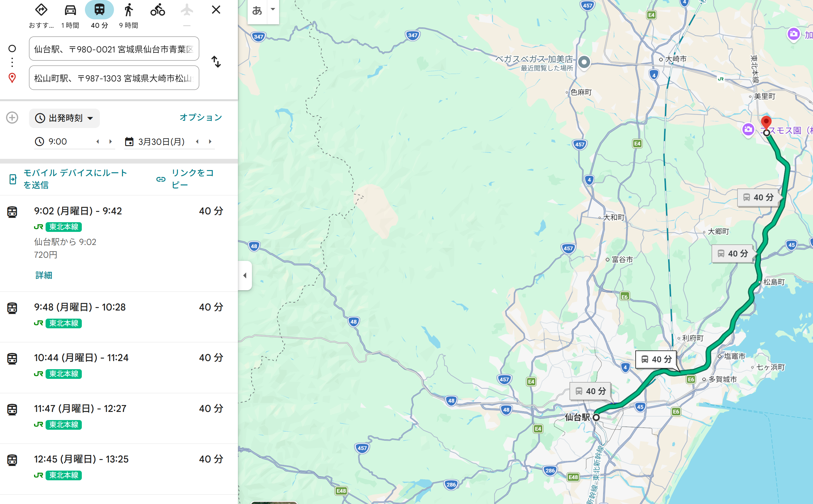This screenshot has height=504, width=813.
Task: Choose the recommended travel mode icon
Action: point(41,10)
